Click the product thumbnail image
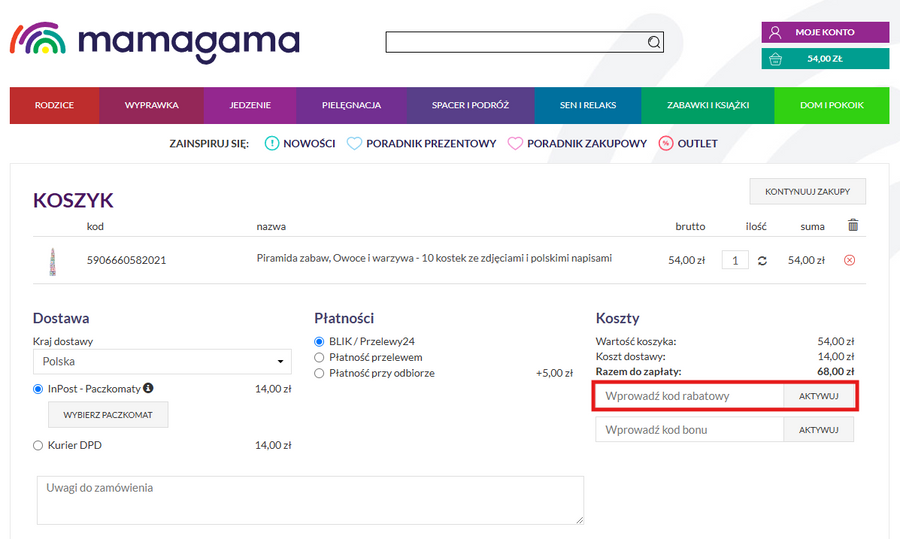900x539 pixels. [x=50, y=261]
